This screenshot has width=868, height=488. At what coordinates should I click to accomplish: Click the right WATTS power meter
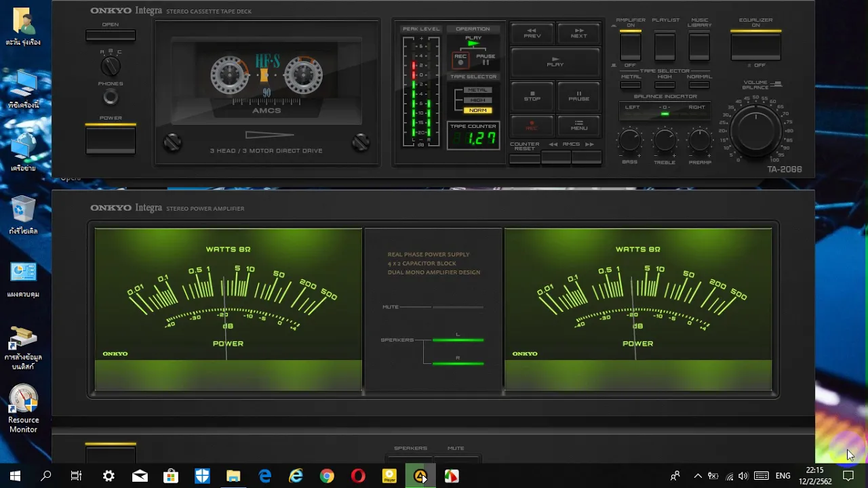tap(638, 309)
